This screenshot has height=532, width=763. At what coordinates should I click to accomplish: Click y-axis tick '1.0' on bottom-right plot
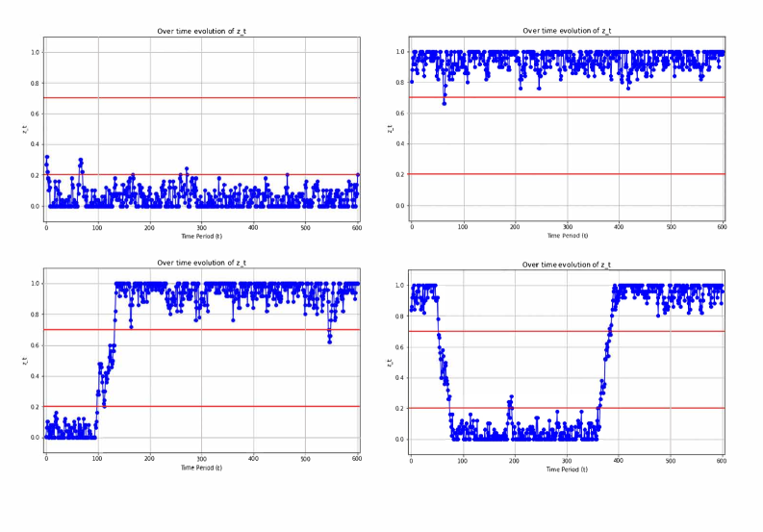tap(399, 286)
